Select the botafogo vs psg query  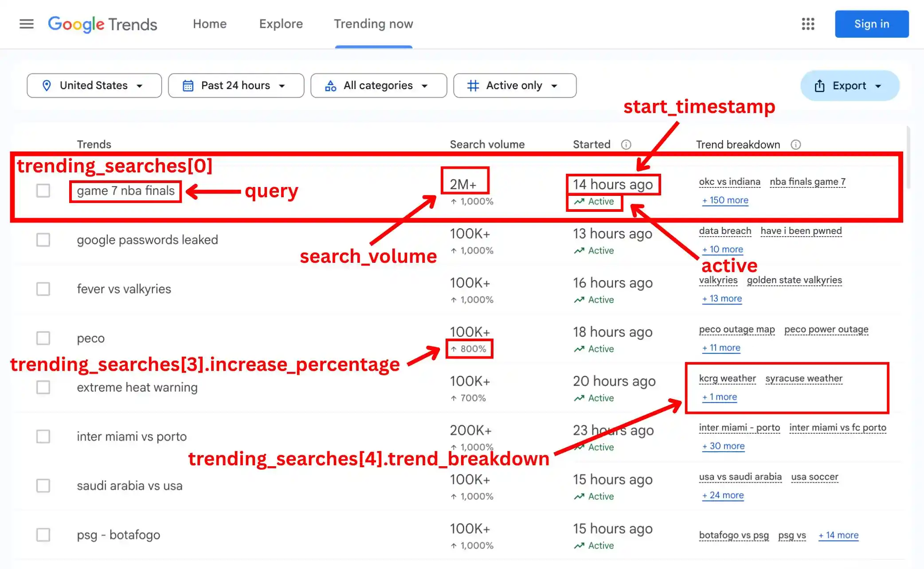pyautogui.click(x=734, y=535)
